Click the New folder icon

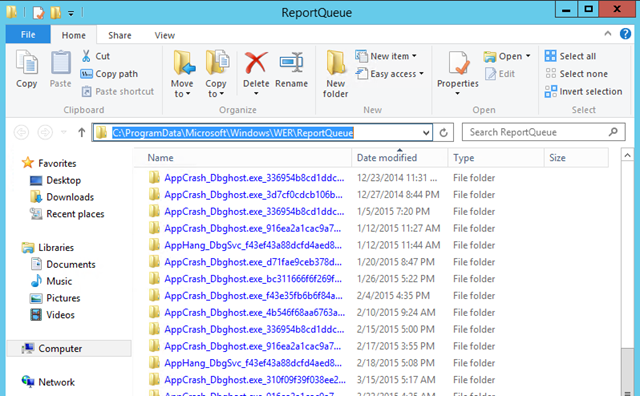click(x=336, y=62)
